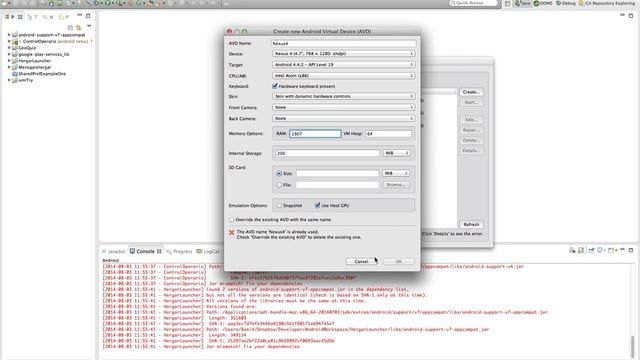Expand the android-support-v7-appcompat project
This screenshot has height=360, width=640.
click(x=9, y=35)
